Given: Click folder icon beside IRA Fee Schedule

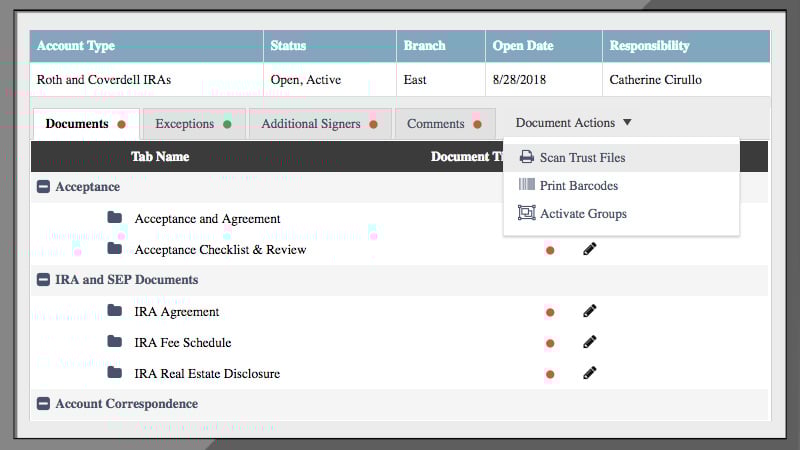Looking at the screenshot, I should point(115,342).
